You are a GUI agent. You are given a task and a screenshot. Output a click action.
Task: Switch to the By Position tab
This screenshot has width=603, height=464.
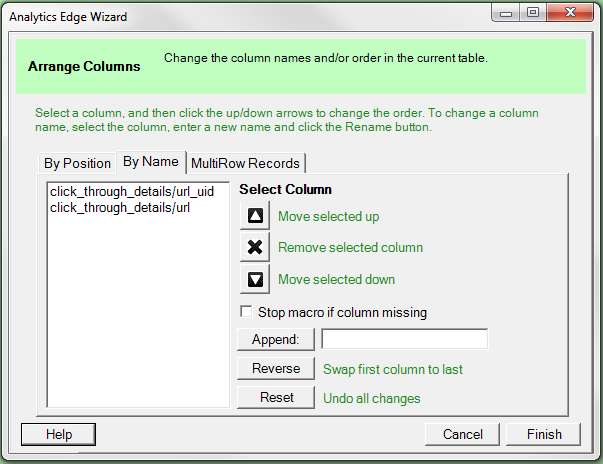point(77,163)
